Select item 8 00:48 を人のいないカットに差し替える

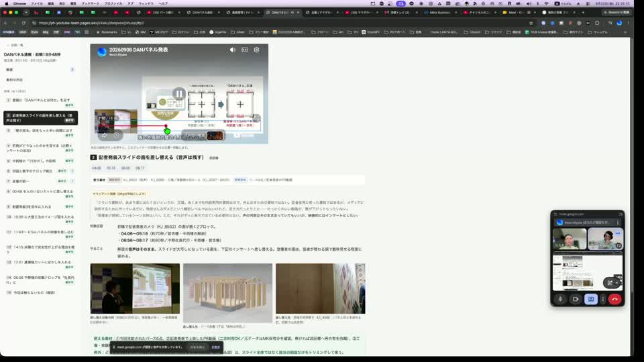[40, 194]
